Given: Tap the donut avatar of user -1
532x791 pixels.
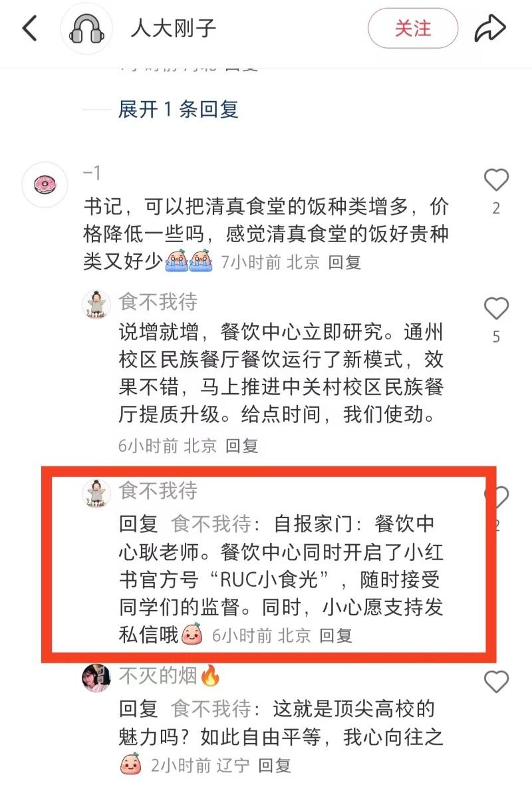Looking at the screenshot, I should point(45,185).
